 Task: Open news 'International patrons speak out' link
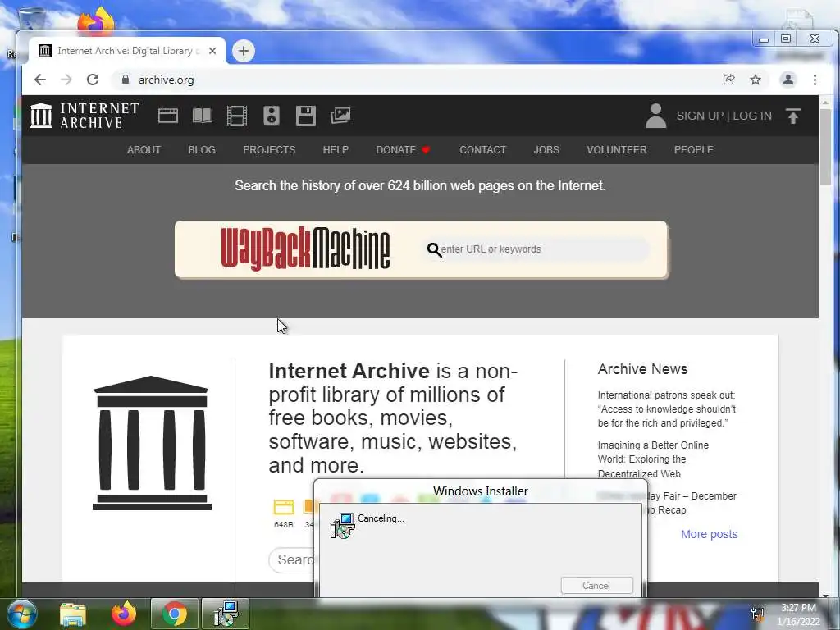tap(666, 409)
